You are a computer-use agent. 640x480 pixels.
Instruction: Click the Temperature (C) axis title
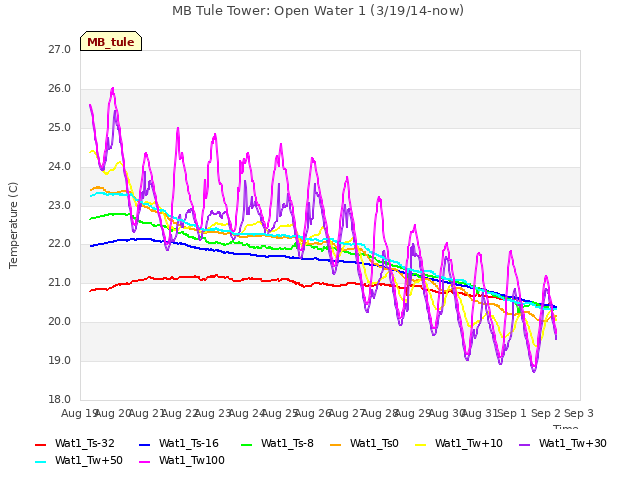coord(13,225)
